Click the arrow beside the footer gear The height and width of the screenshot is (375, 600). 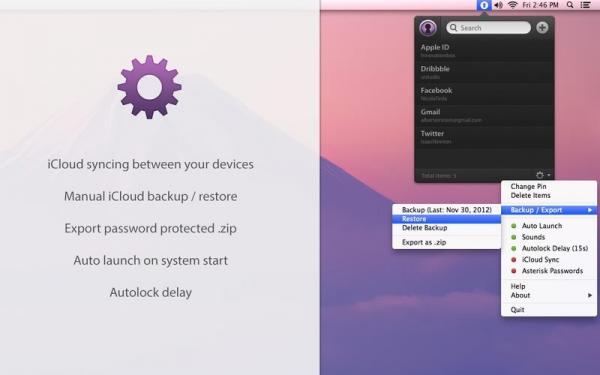click(549, 175)
